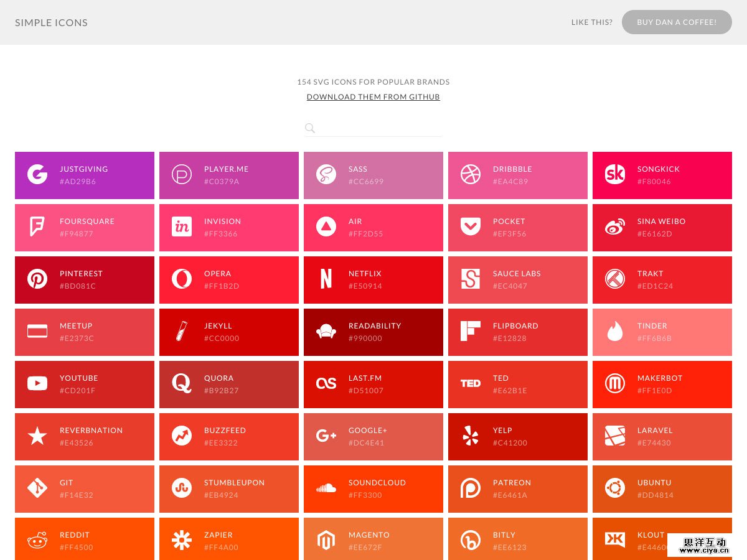Viewport: 747px width, 560px height.
Task: Select the Dribbble basketball icon
Action: (471, 174)
